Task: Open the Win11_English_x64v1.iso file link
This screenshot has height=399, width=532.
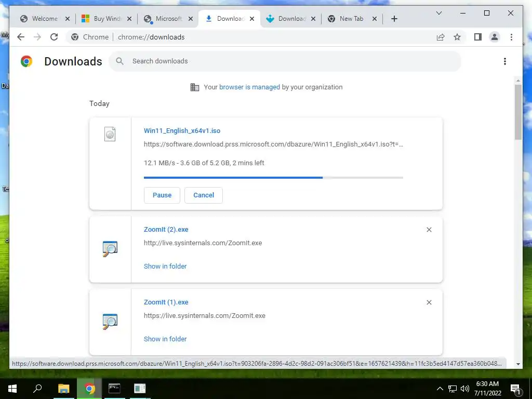Action: coord(182,130)
